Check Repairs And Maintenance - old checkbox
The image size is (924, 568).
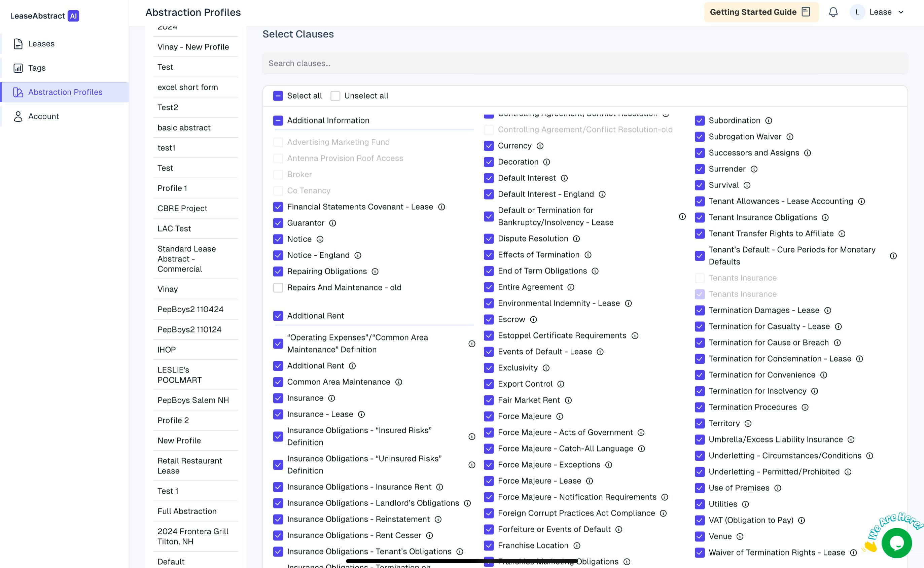tap(278, 288)
